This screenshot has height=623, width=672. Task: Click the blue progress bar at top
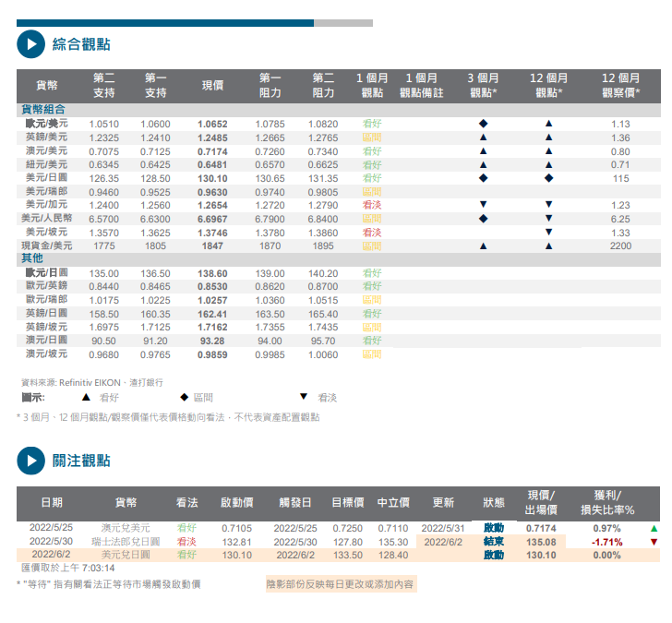coord(165,23)
